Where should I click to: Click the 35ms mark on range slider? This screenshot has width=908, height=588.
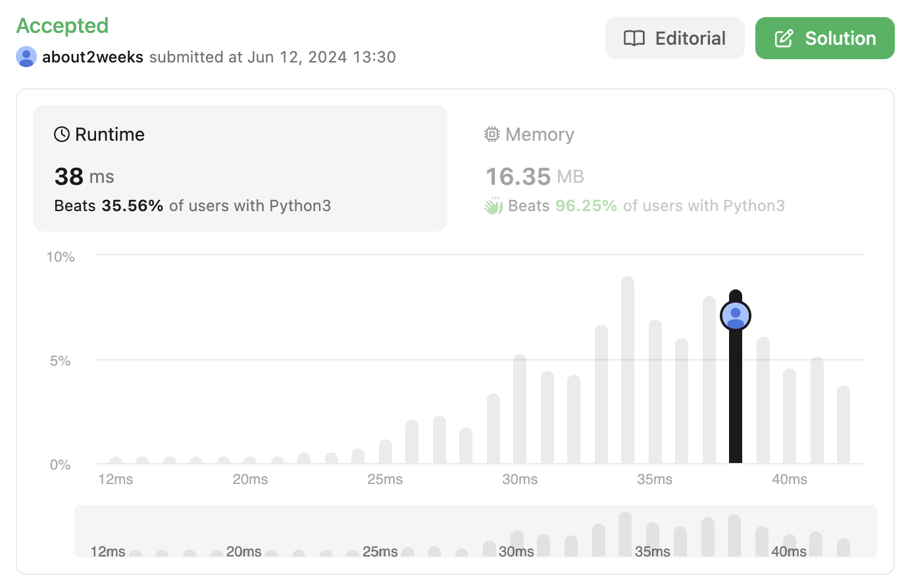click(x=652, y=551)
